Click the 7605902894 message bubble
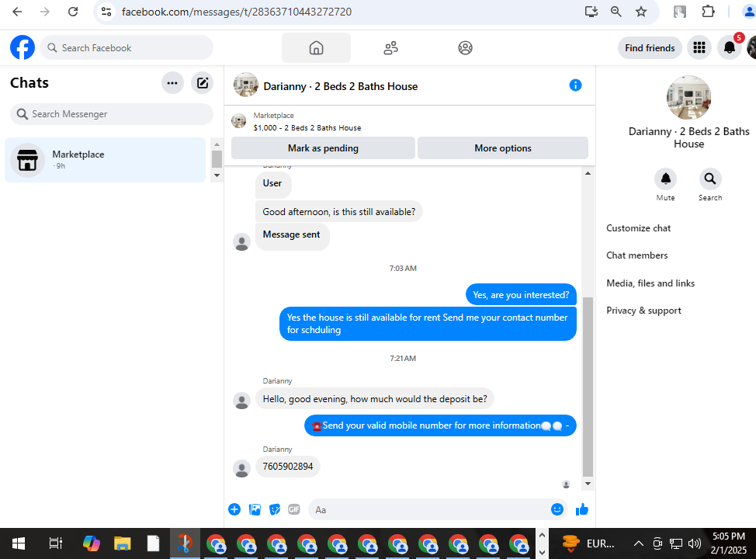756x559 pixels. coord(288,467)
